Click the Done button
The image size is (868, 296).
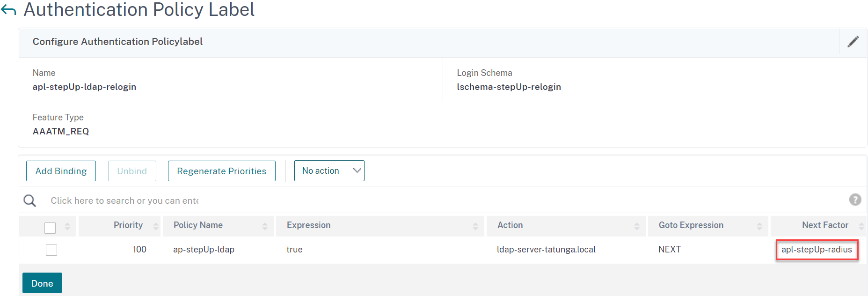pos(42,283)
